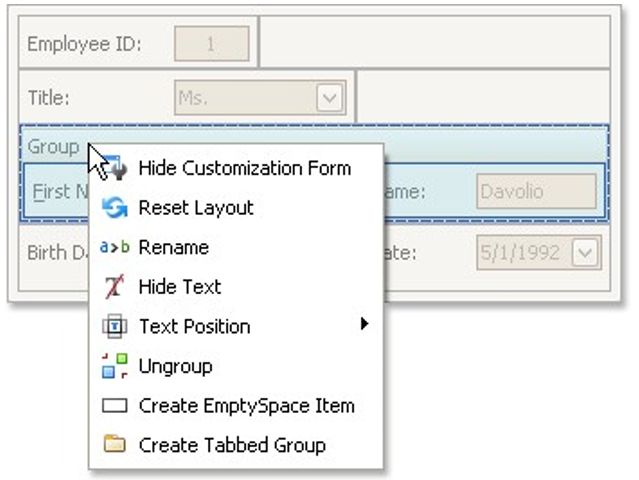This screenshot has width=639, height=480.
Task: Open the date picker dropdown next to 5/1/1992
Action: tap(586, 252)
